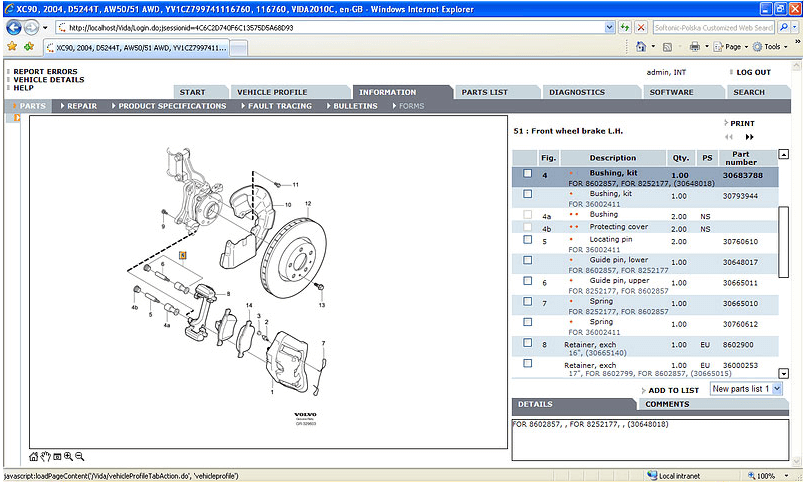Expand the toolbar overflow chevron
Screen dimensions: 804x482
(797, 41)
